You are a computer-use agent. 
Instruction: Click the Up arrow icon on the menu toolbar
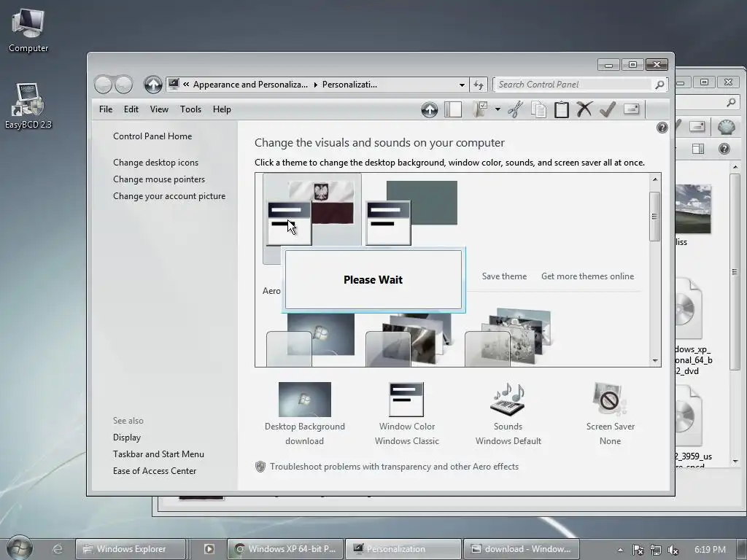[429, 109]
